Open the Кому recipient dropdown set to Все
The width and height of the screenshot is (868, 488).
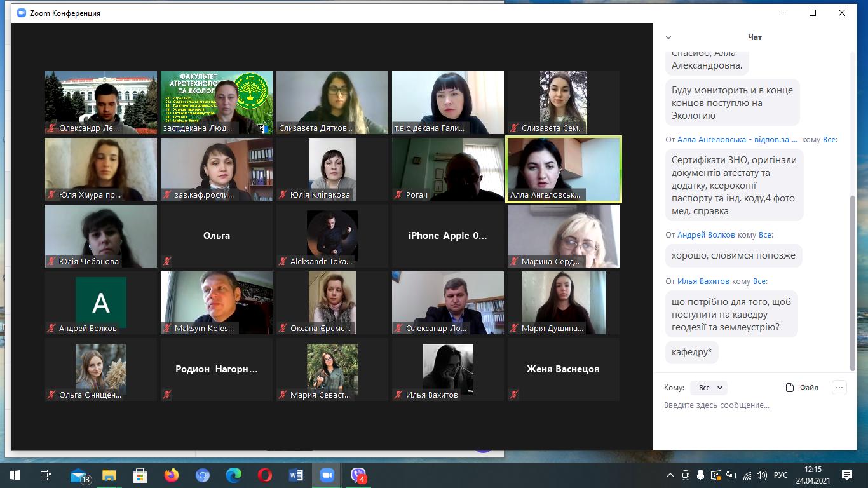(709, 388)
